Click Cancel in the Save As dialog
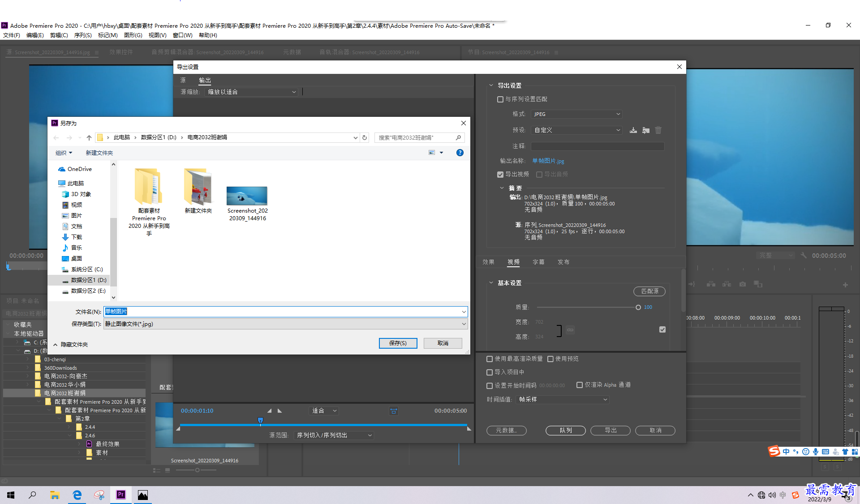This screenshot has width=860, height=504. click(443, 343)
